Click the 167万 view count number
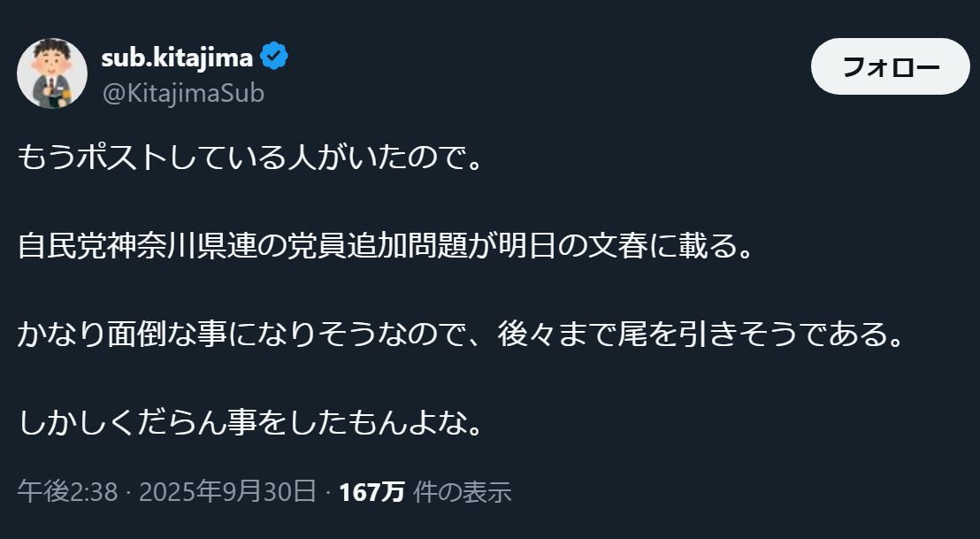Screen dimensions: 980x539 tap(372, 492)
